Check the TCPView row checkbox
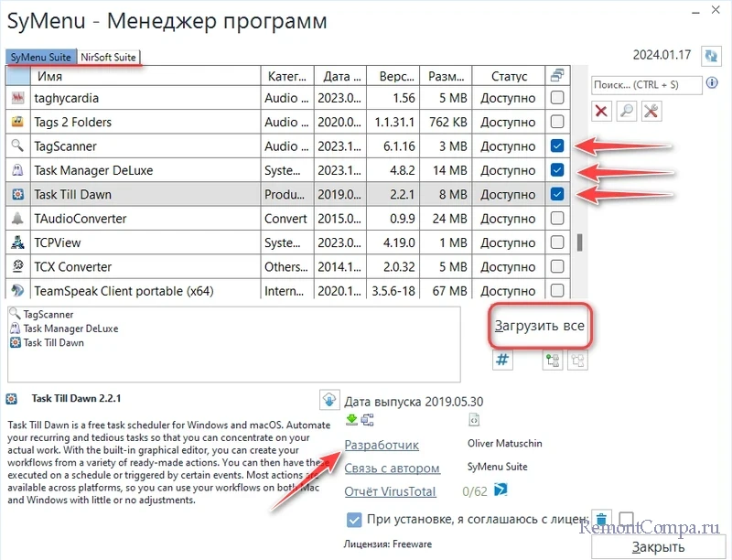Screen dimensions: 732x560 pos(557,242)
